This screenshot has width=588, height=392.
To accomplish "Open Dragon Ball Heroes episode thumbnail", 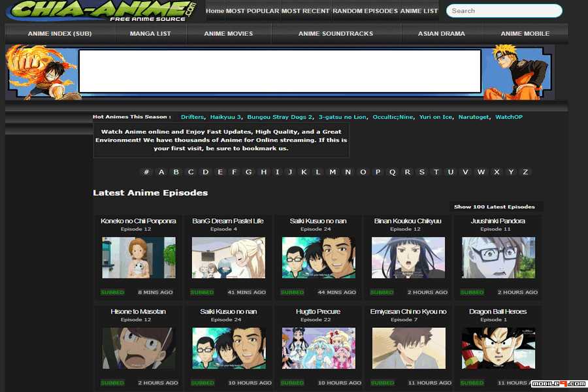I will click(x=498, y=348).
